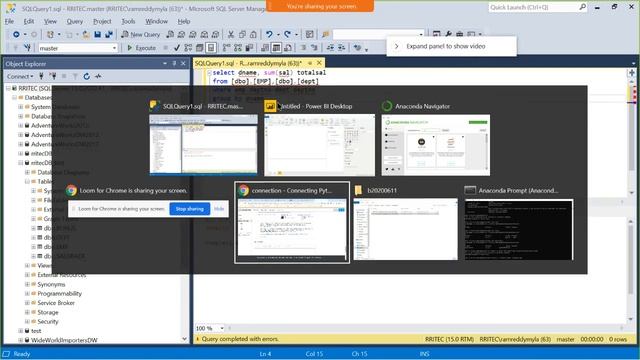
Task: Click the Undo arrow icon
Action: [269, 35]
